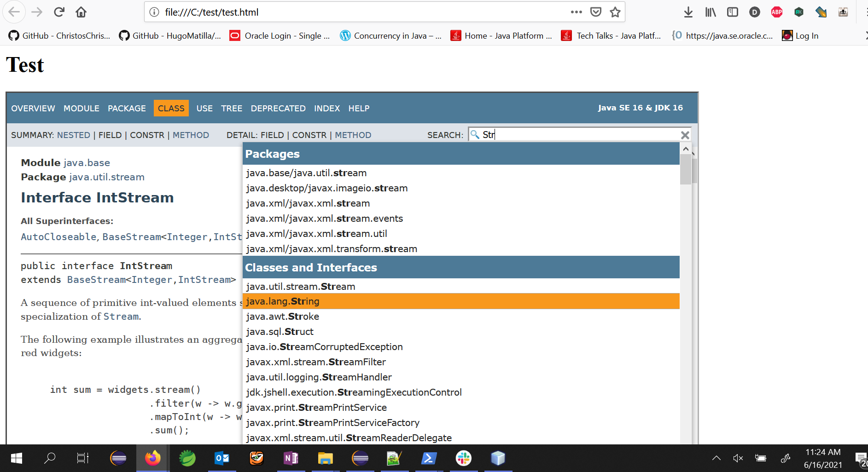Open the page actions three-dot menu
Image resolution: width=868 pixels, height=472 pixels.
pyautogui.click(x=576, y=12)
